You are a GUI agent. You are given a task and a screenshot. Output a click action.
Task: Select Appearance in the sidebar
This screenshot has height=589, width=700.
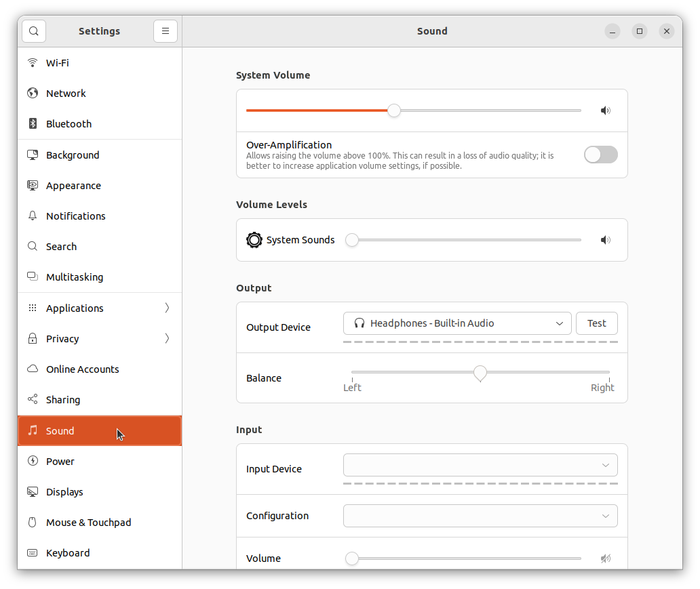point(100,185)
